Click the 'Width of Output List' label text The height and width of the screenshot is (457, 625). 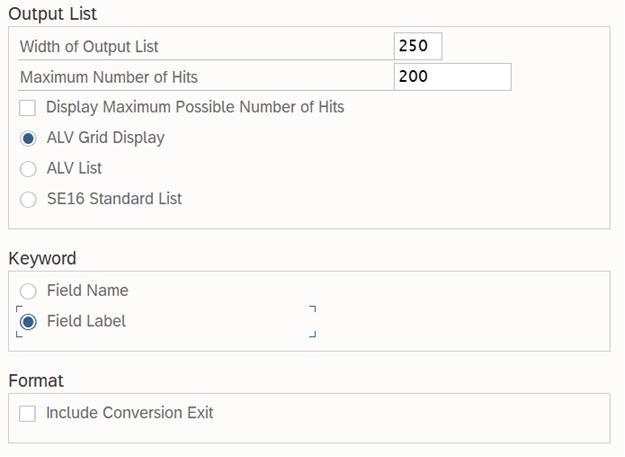point(89,46)
